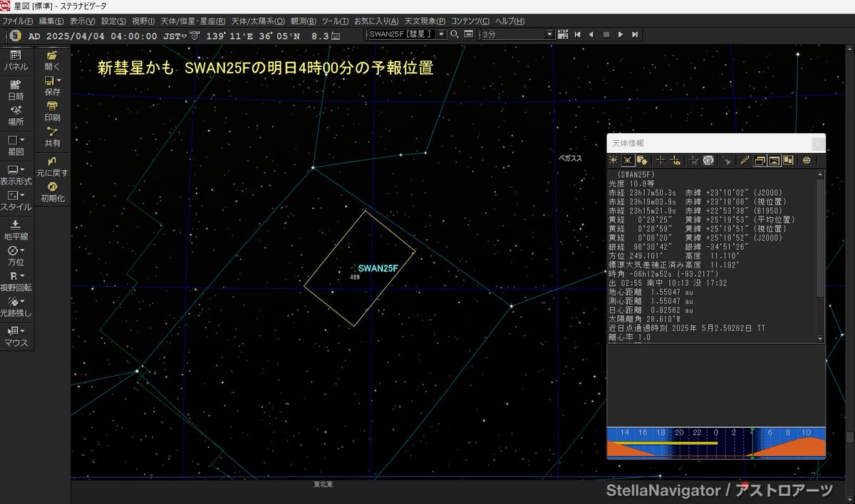The image size is (855, 504).
Task: Jump to last time step
Action: coord(635,33)
